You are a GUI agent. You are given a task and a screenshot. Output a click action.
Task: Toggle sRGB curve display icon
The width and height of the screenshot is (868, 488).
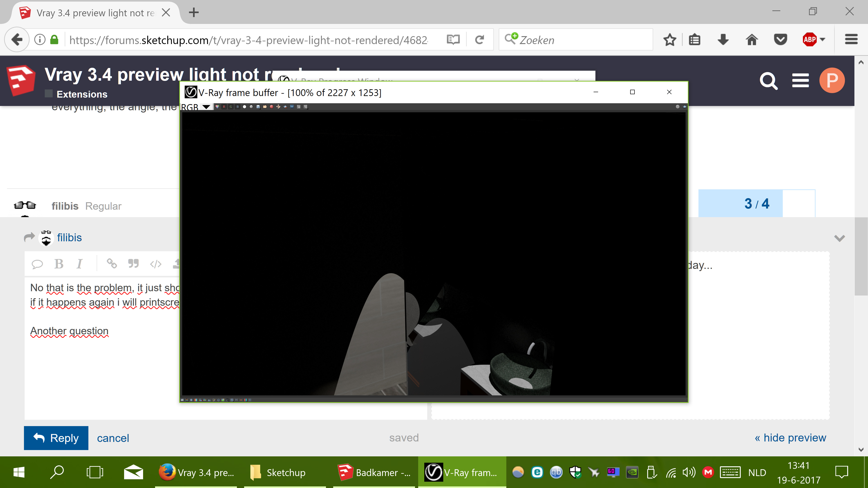click(227, 400)
